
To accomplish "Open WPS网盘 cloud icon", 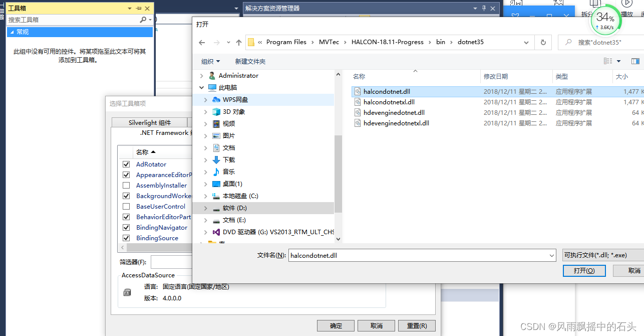I will tap(216, 100).
